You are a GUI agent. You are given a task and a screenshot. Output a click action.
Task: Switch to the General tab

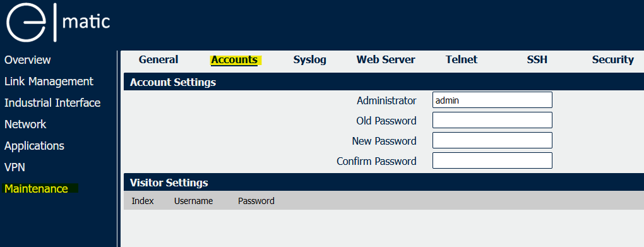(x=158, y=59)
